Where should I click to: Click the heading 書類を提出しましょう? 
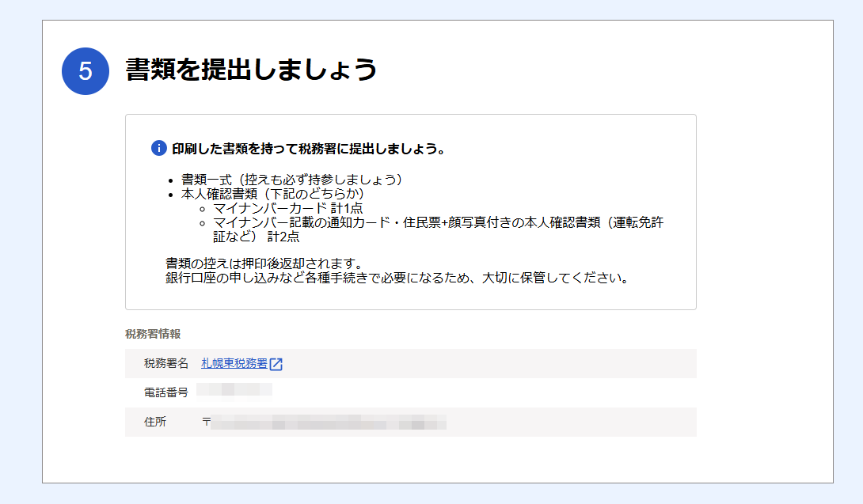tap(251, 70)
